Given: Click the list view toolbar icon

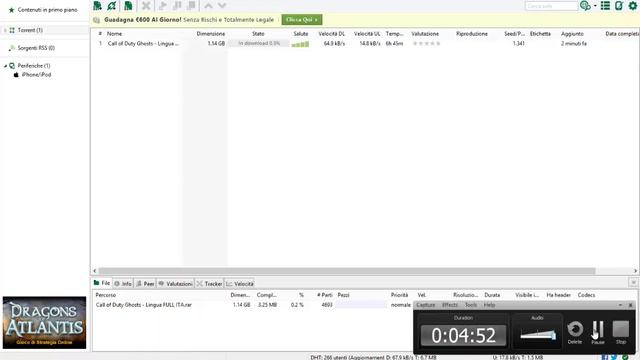Looking at the screenshot, I should [605, 6].
